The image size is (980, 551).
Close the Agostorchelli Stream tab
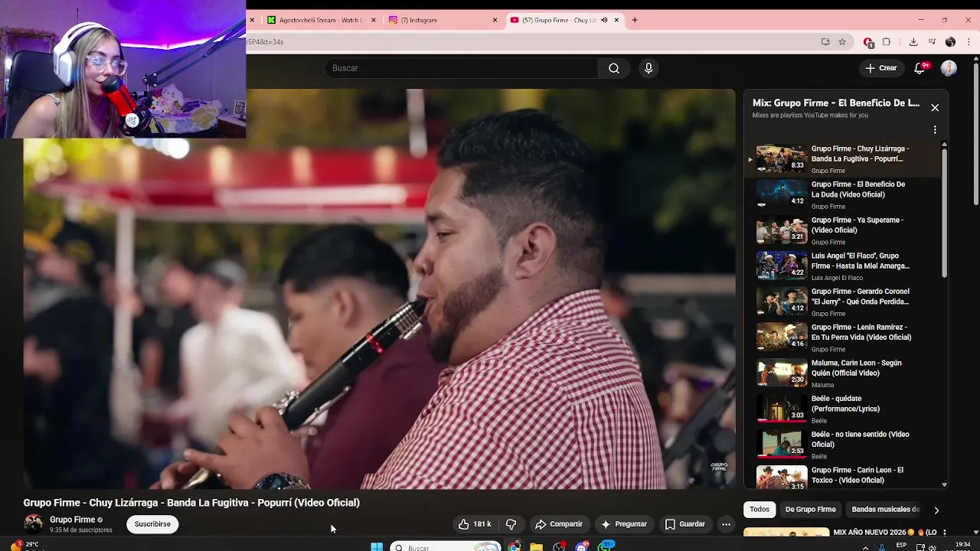click(x=374, y=20)
